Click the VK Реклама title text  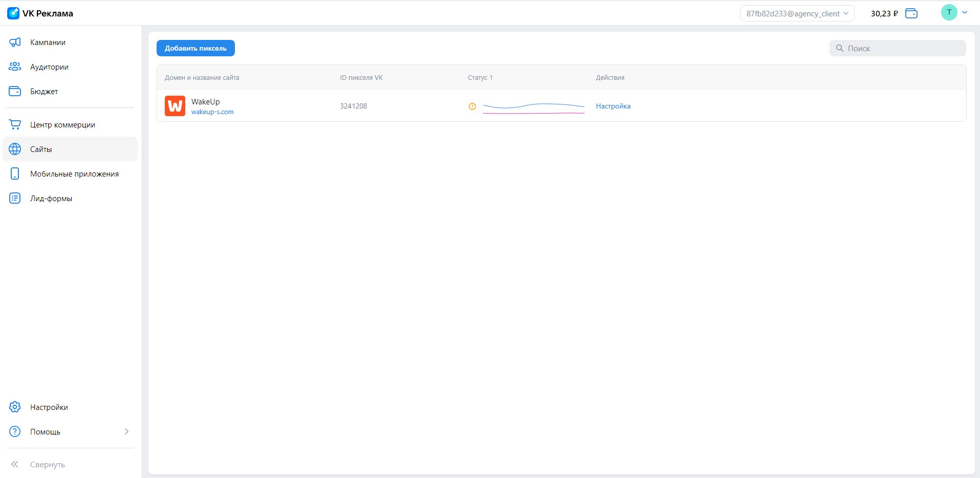[48, 14]
